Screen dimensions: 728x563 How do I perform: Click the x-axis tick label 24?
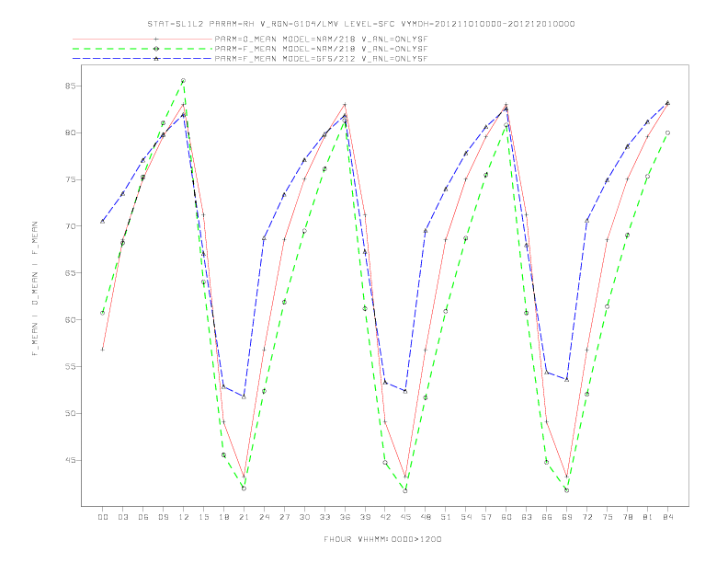pyautogui.click(x=264, y=517)
